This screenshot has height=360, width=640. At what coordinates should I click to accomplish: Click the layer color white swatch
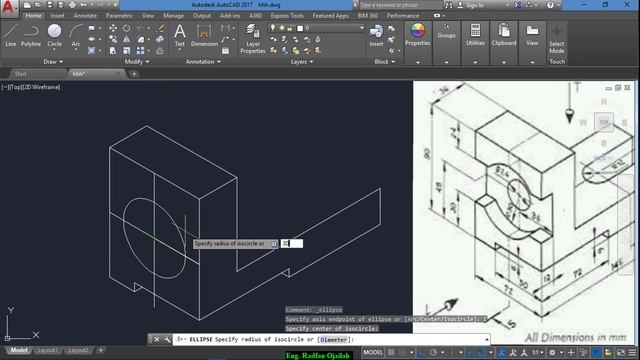pos(300,28)
